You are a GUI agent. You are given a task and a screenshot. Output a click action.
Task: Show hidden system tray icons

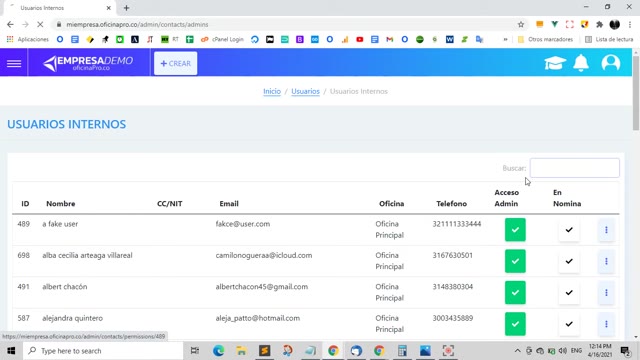point(517,351)
